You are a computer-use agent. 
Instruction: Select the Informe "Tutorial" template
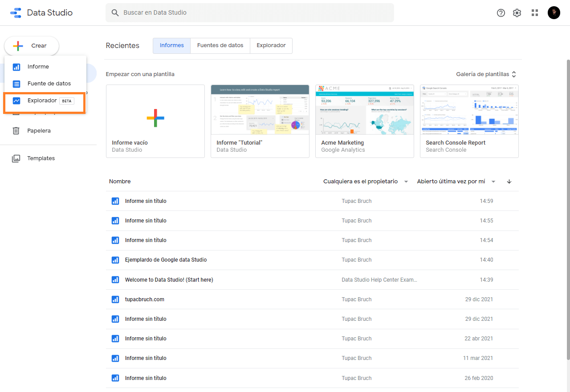[260, 121]
